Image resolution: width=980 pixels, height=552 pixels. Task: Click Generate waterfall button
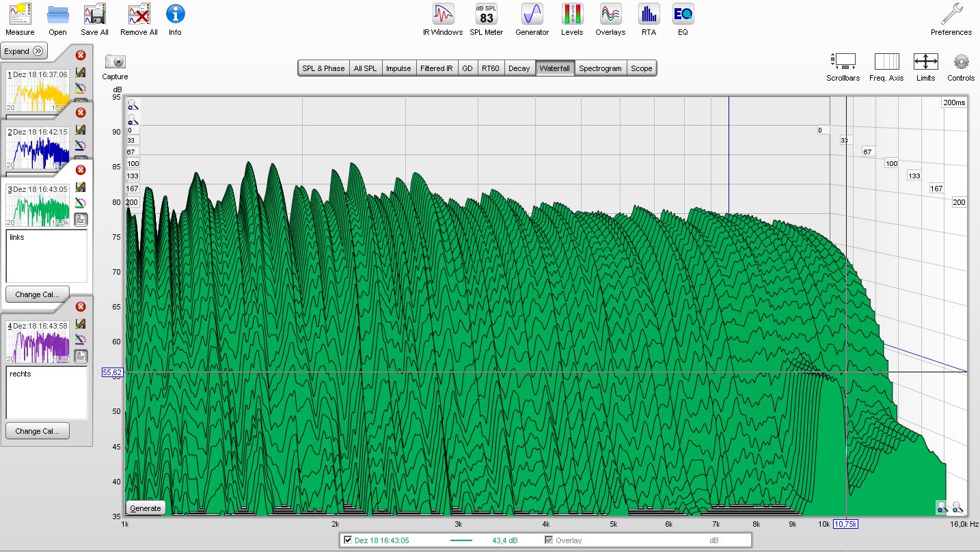[x=146, y=508]
